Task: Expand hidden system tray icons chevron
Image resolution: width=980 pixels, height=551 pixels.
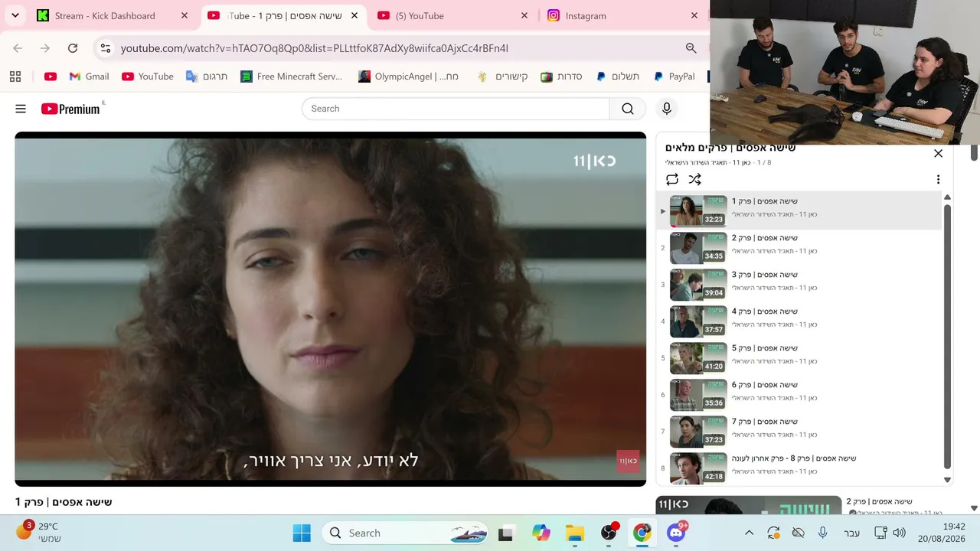Action: pyautogui.click(x=750, y=533)
